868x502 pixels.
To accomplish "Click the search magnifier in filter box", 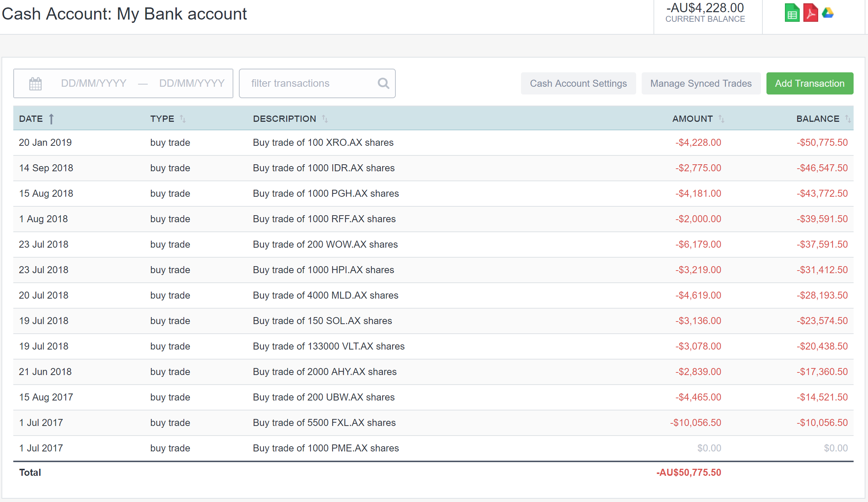I will [383, 83].
